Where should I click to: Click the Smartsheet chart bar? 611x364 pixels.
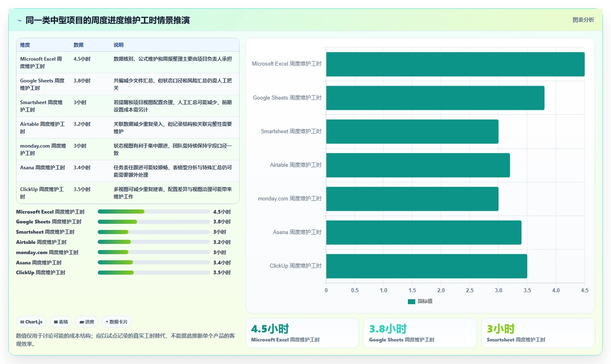click(x=412, y=132)
